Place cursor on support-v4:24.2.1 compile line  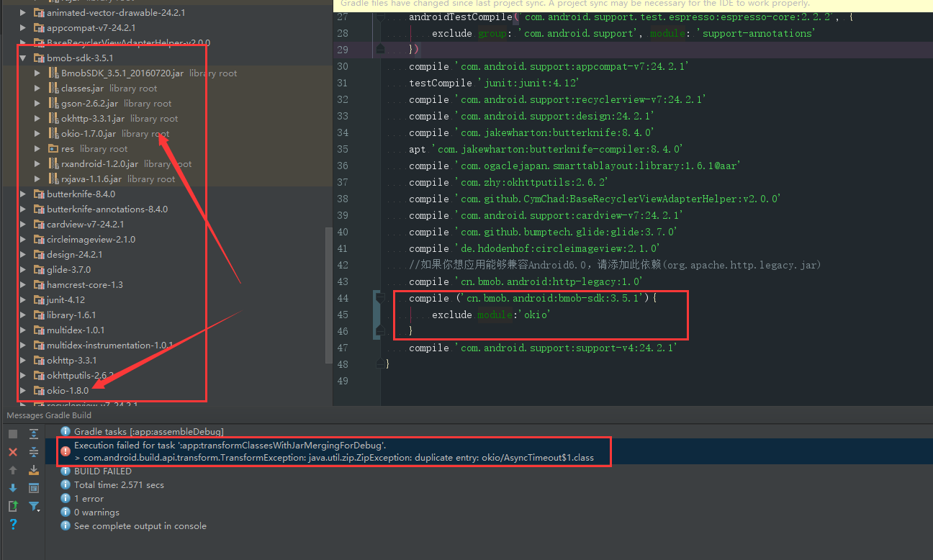pos(543,348)
